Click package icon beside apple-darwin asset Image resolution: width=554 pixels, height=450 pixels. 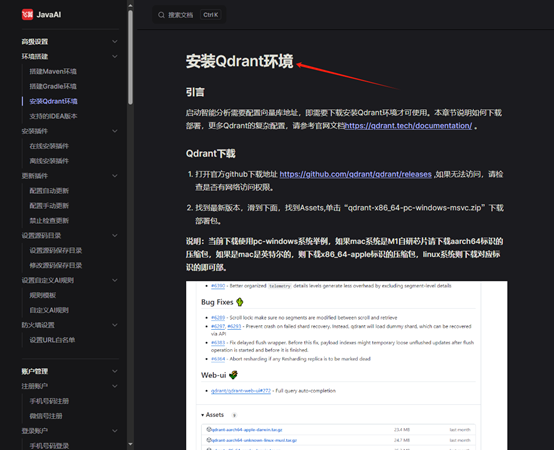point(209,430)
